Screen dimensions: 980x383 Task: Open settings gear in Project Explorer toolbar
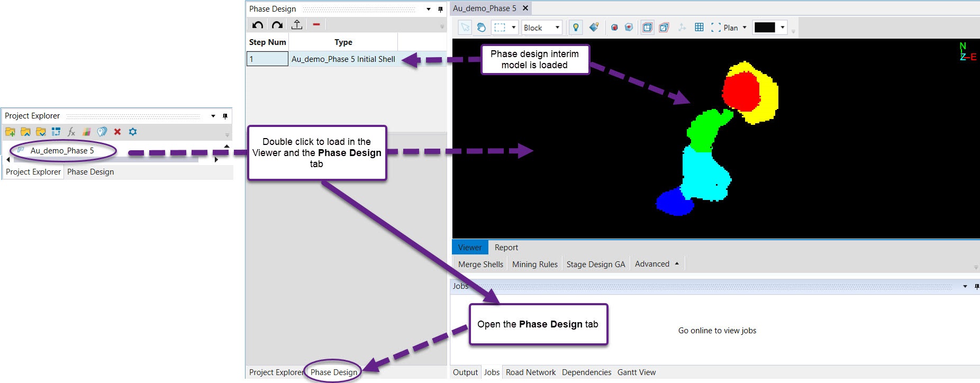pyautogui.click(x=133, y=132)
